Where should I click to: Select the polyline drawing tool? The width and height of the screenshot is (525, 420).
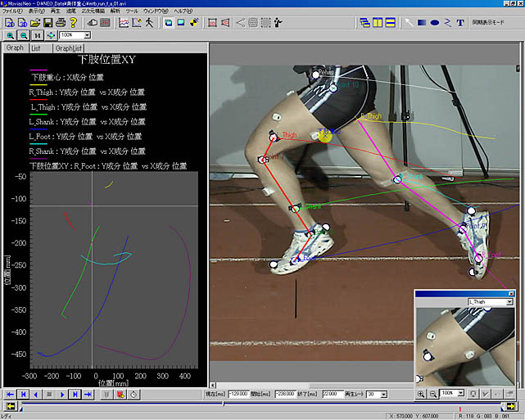click(x=448, y=23)
